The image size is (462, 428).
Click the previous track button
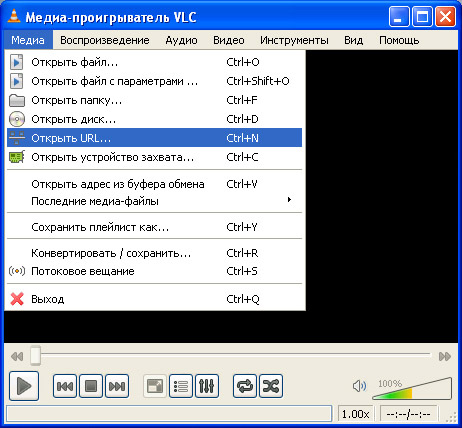point(65,386)
